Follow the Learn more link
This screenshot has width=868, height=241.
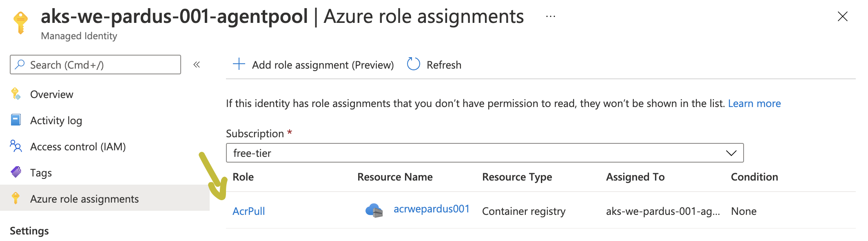coord(754,103)
